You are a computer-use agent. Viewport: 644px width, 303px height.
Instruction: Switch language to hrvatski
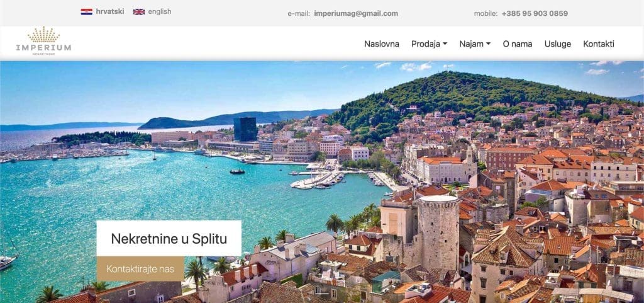[109, 11]
